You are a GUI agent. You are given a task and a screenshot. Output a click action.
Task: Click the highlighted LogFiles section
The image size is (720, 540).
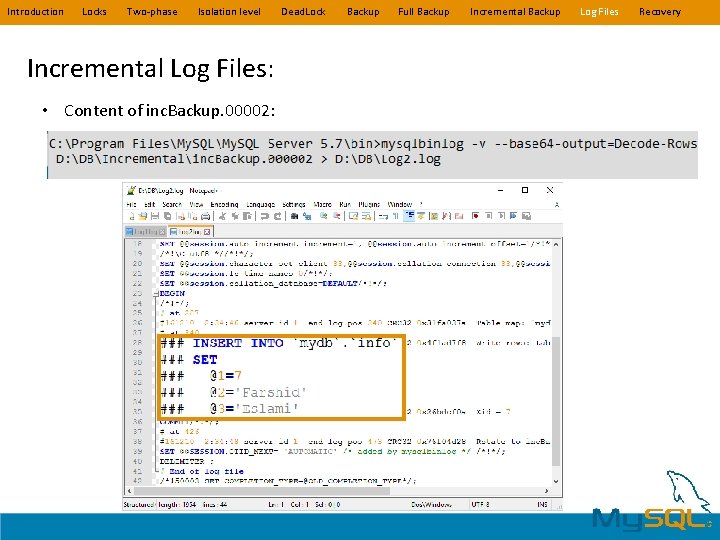(599, 12)
